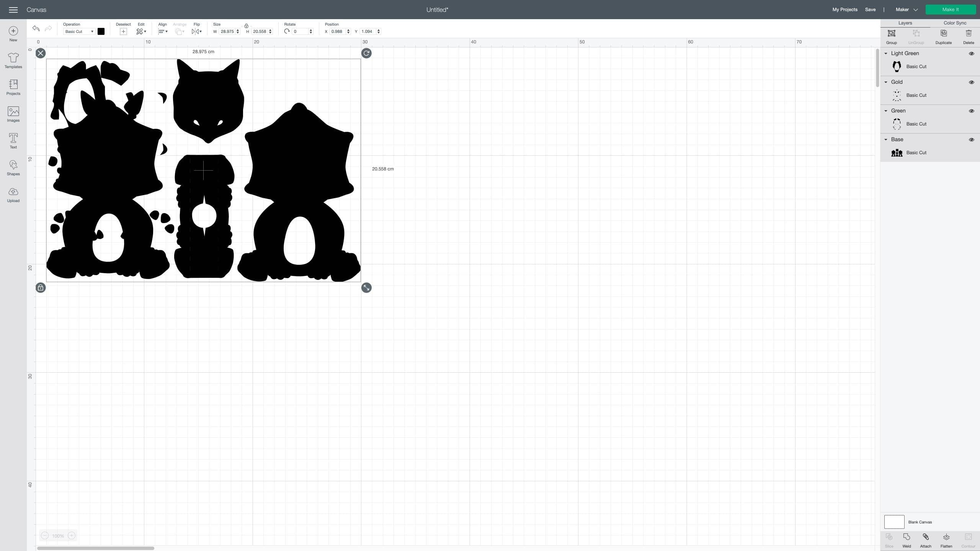
Task: Collapse the Green layer group
Action: point(886,111)
